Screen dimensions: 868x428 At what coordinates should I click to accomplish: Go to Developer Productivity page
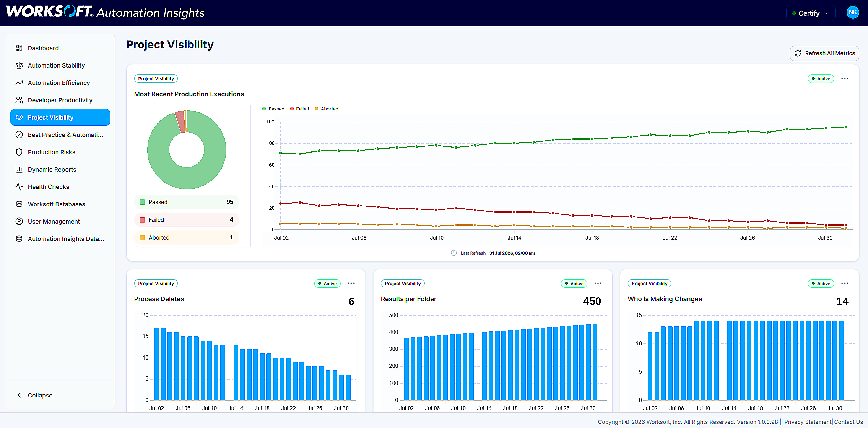click(60, 100)
